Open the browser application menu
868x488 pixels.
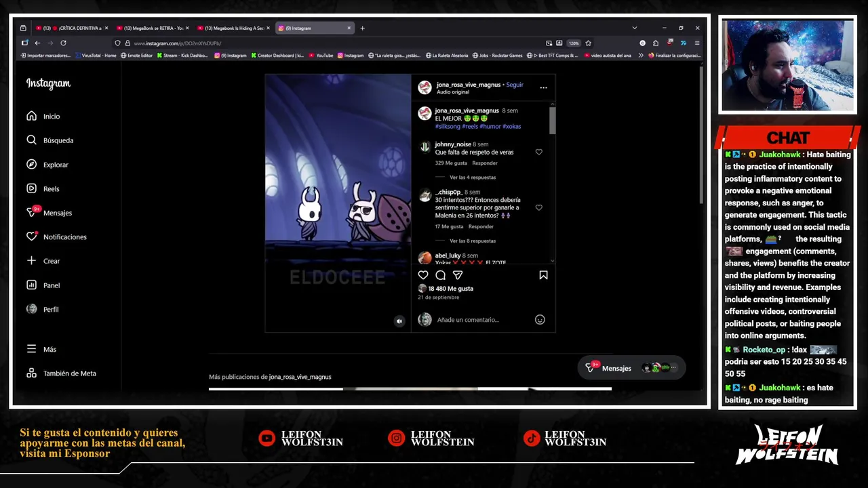[696, 43]
